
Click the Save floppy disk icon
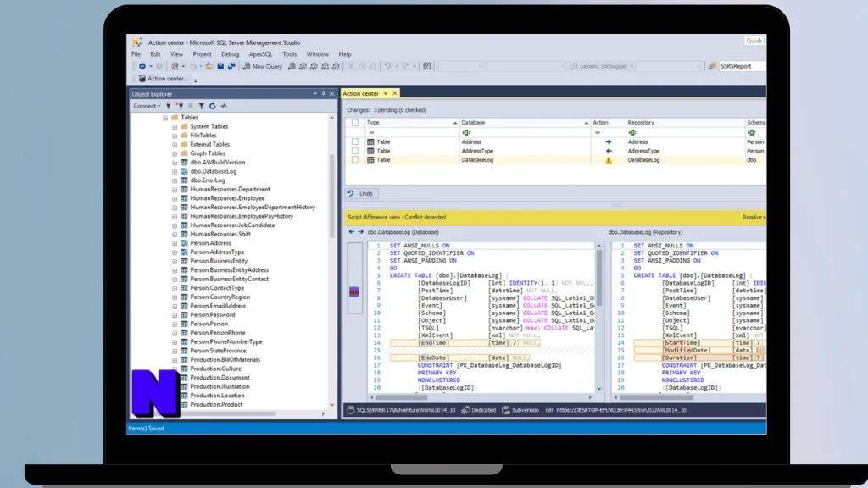[x=220, y=66]
